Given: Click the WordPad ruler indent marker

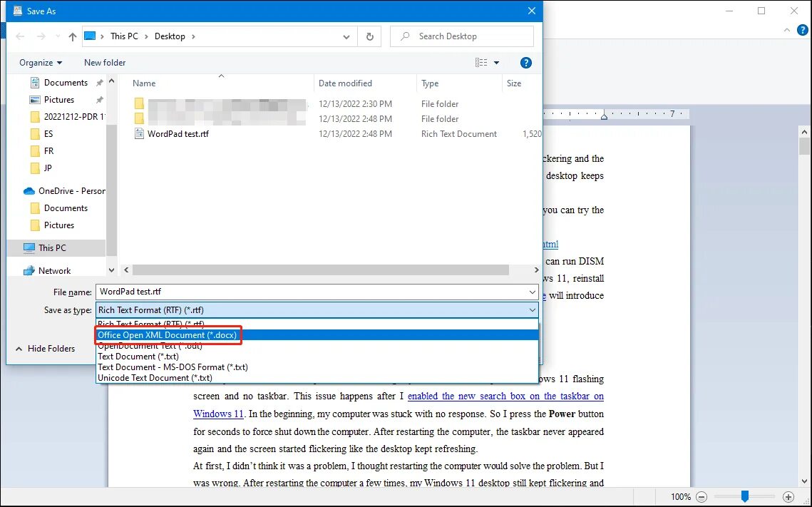Looking at the screenshot, I should pyautogui.click(x=604, y=116).
